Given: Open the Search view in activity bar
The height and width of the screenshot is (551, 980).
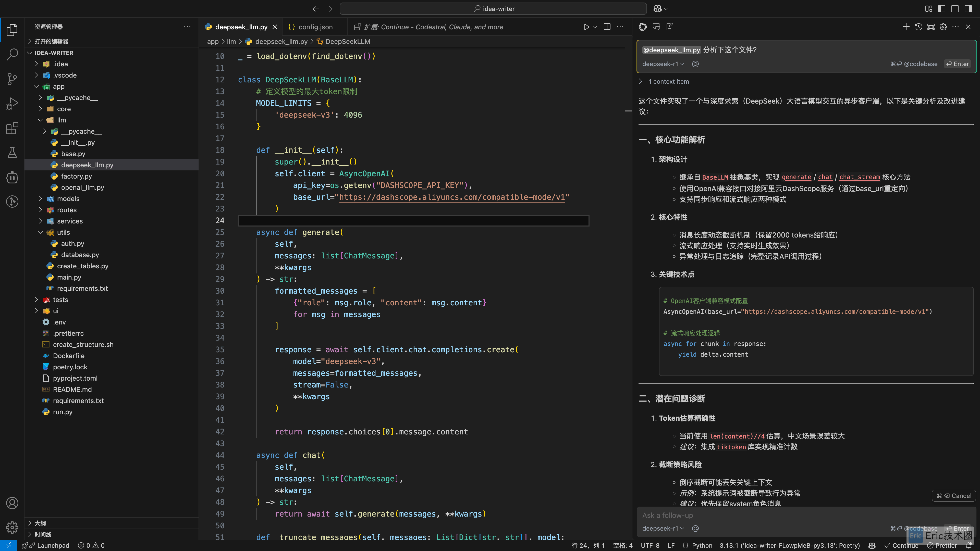Looking at the screenshot, I should (x=12, y=54).
